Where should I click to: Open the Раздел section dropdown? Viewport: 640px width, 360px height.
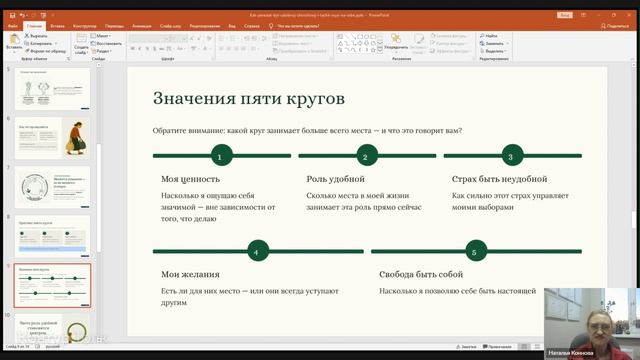click(101, 51)
